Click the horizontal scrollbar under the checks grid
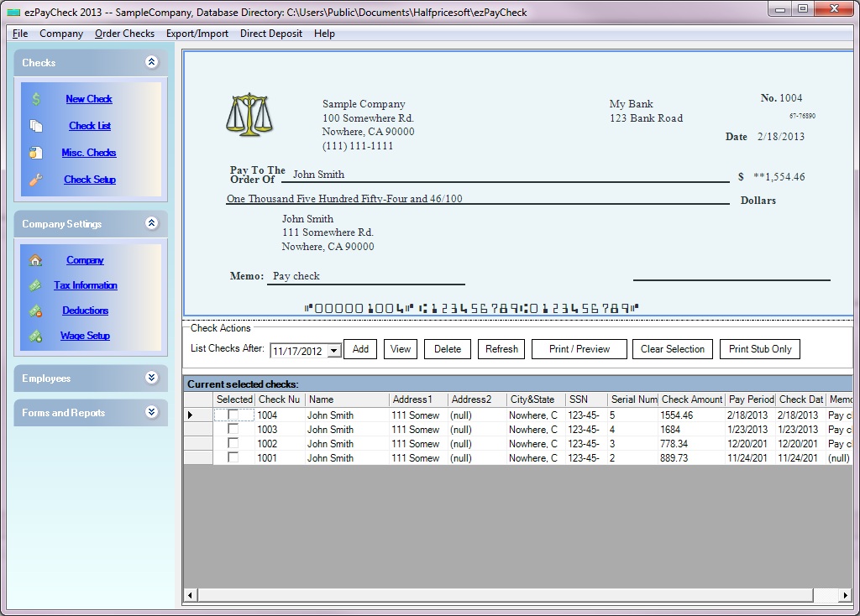 coord(504,595)
